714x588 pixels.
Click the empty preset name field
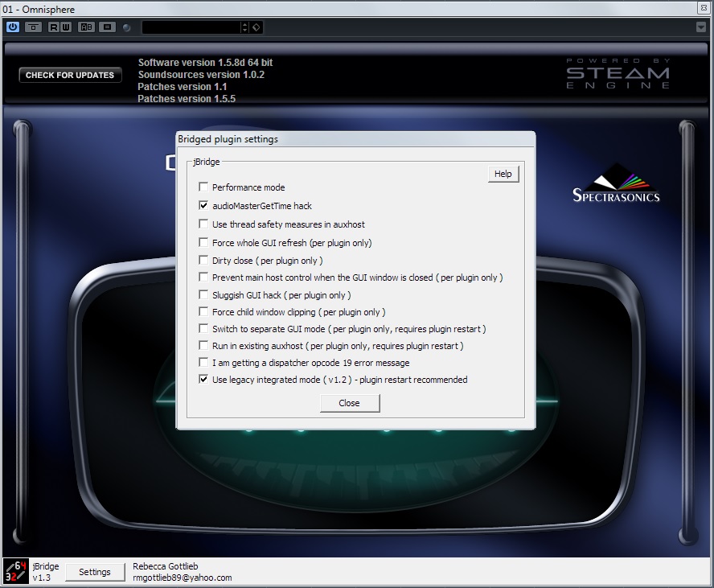[191, 27]
